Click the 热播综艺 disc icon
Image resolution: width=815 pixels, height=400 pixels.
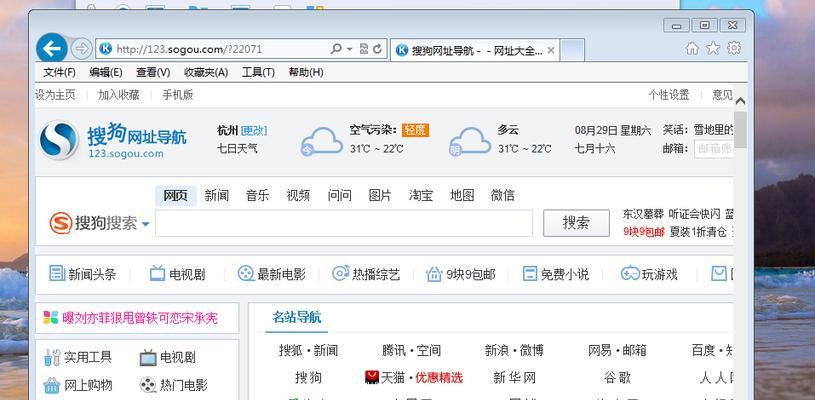click(340, 273)
